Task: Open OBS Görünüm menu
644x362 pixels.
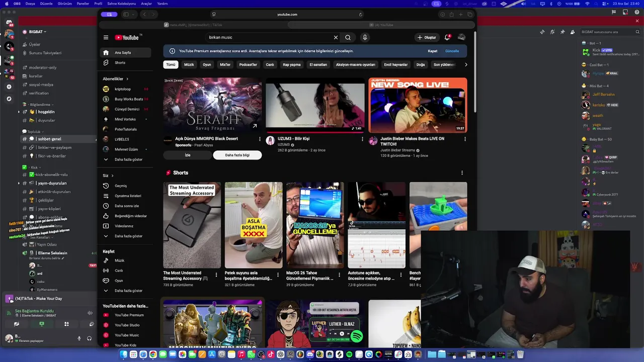Action: point(65,4)
